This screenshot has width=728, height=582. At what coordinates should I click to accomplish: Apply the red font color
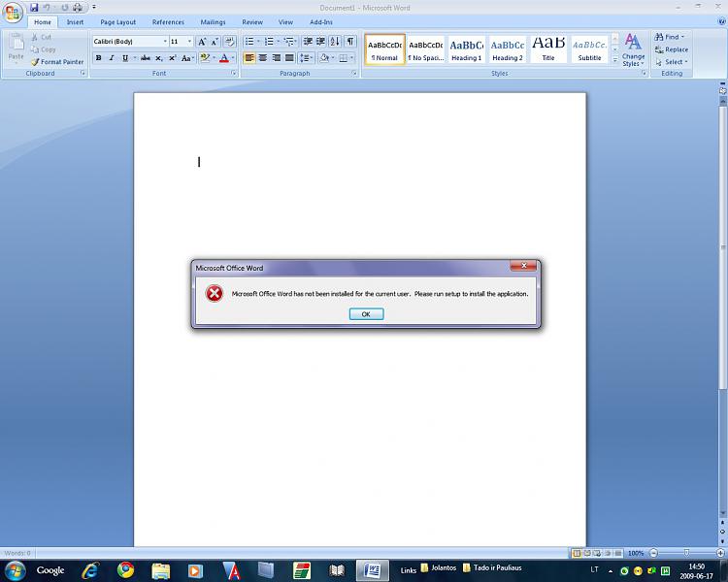tap(224, 58)
